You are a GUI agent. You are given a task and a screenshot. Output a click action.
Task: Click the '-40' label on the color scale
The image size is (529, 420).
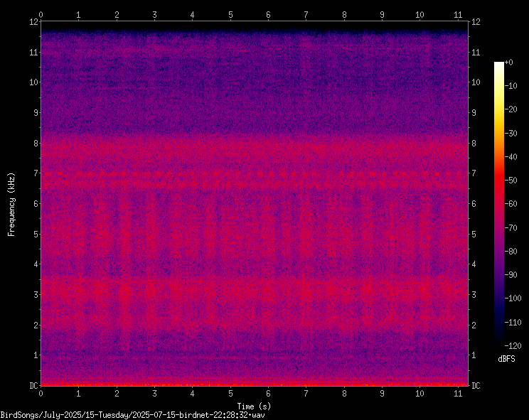tap(511, 157)
